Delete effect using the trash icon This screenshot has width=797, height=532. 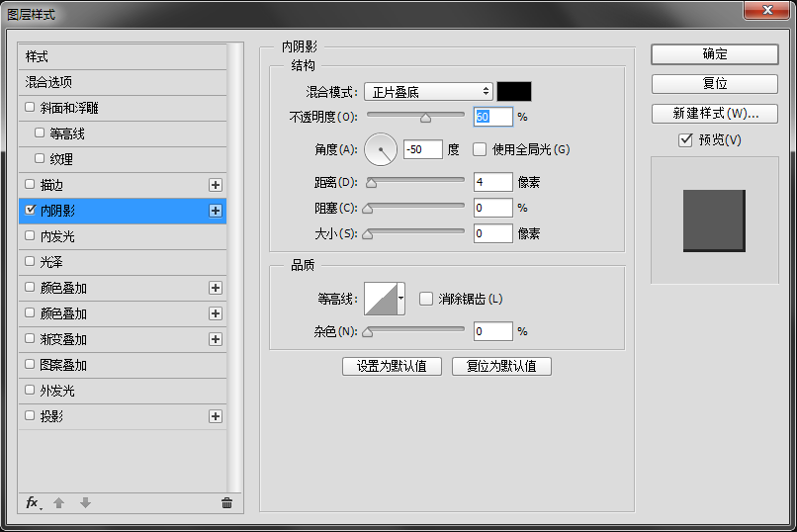pos(226,503)
